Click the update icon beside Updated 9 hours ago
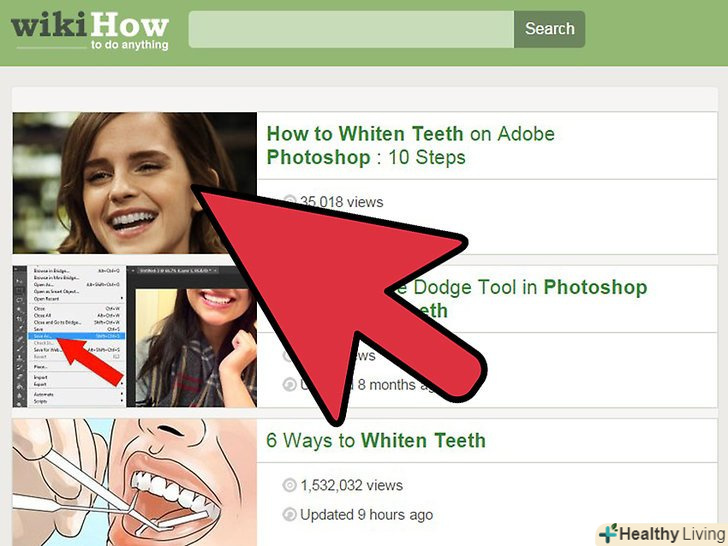This screenshot has width=728, height=546. pyautogui.click(x=289, y=515)
